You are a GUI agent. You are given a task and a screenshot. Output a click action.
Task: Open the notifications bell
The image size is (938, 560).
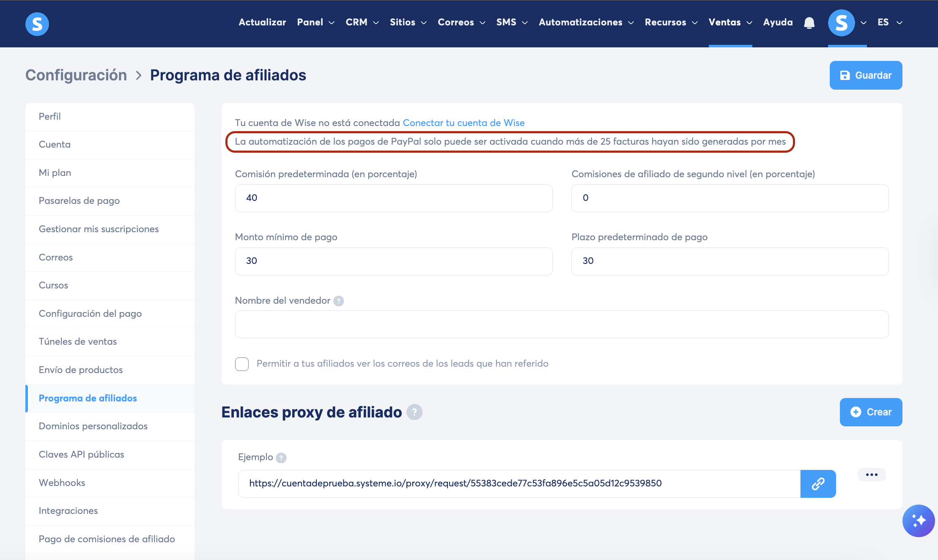click(809, 23)
